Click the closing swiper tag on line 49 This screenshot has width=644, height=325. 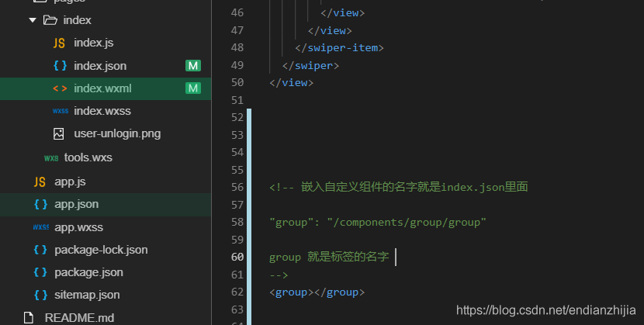point(310,66)
